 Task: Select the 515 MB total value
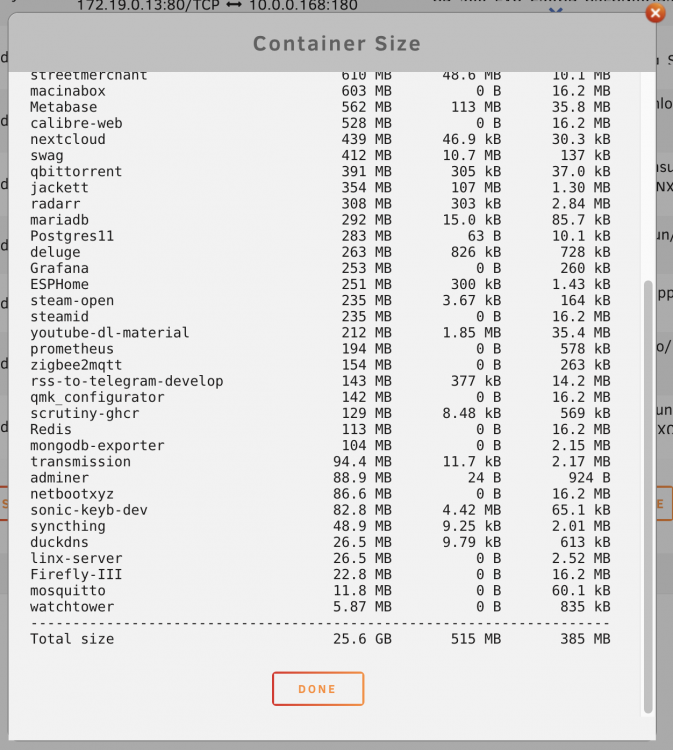(x=475, y=639)
